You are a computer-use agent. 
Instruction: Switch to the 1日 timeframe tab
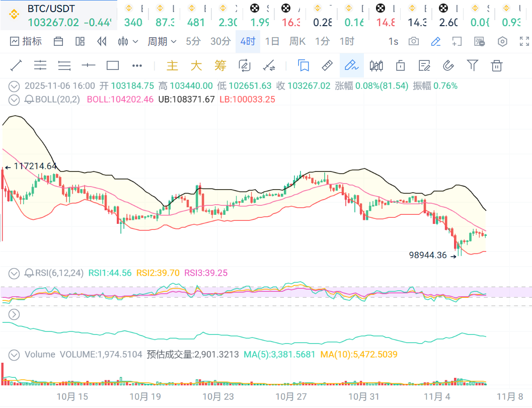(x=272, y=41)
